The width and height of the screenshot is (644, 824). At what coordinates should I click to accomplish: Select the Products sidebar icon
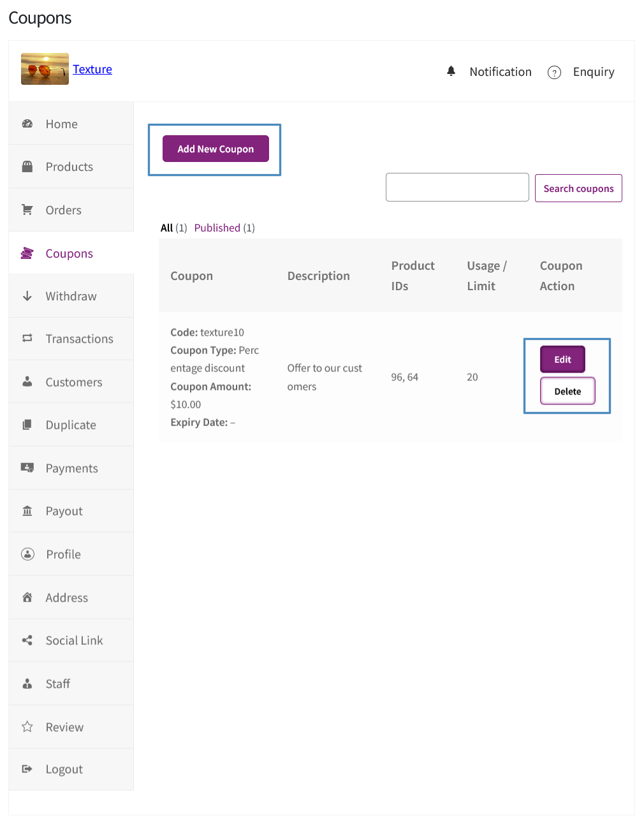point(27,166)
